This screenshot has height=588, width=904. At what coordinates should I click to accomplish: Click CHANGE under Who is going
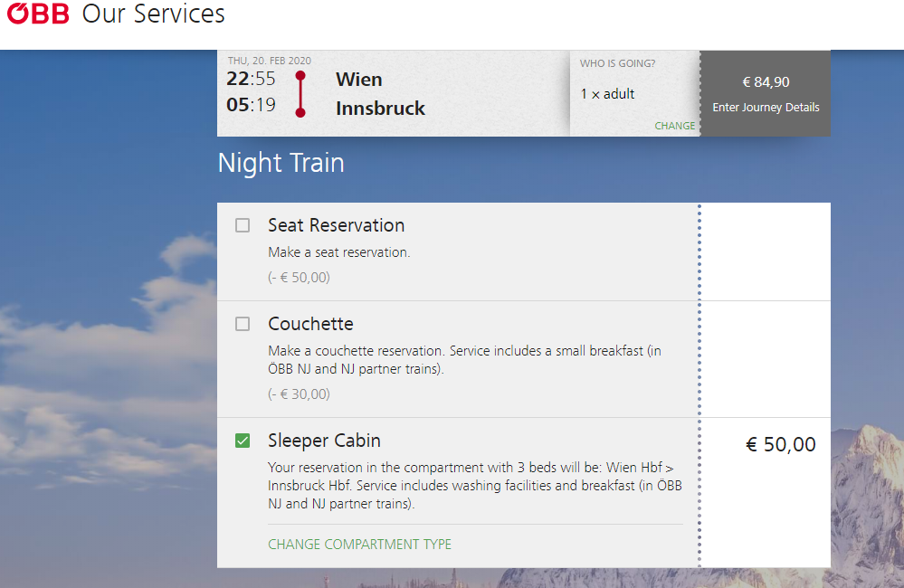pyautogui.click(x=674, y=126)
